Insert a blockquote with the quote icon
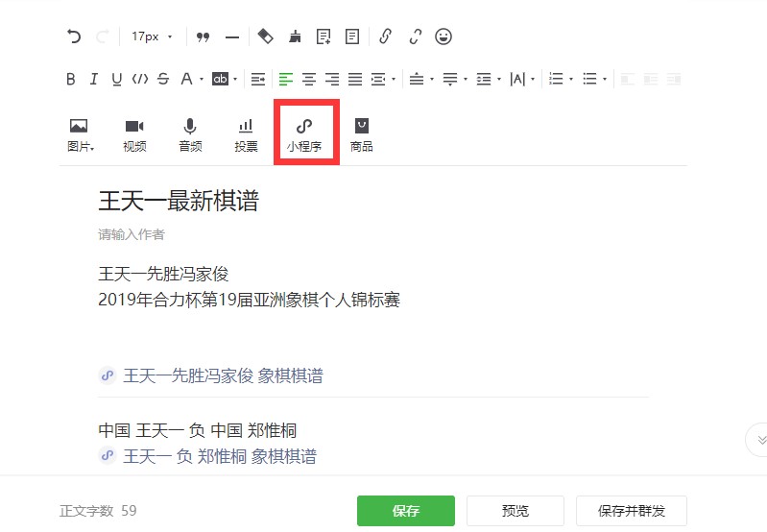 pos(203,36)
